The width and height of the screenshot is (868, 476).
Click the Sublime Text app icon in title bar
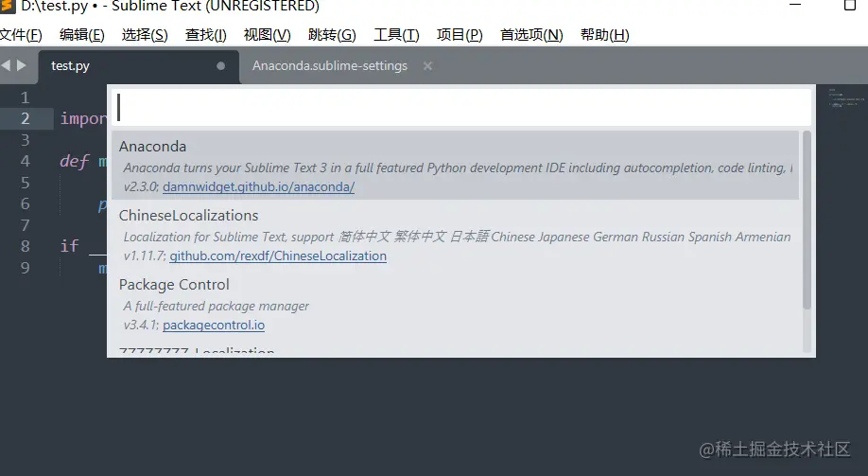tap(8, 6)
